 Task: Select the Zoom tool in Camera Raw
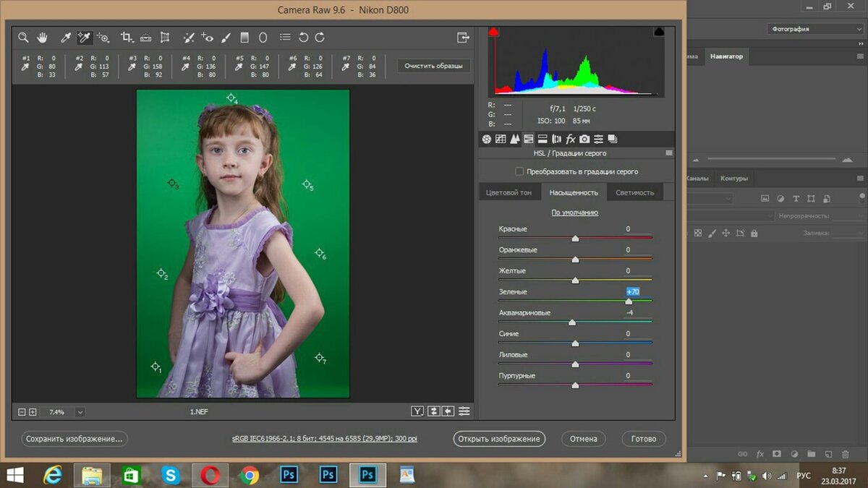tap(23, 37)
